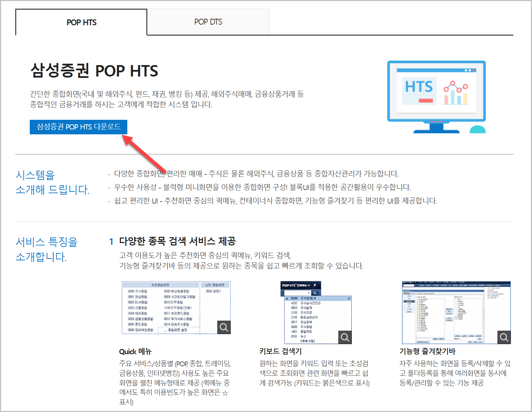Image resolution: width=532 pixels, height=412 pixels.
Task: Click the 키보드 검색기 screenshot thumbnail
Action: point(316,312)
